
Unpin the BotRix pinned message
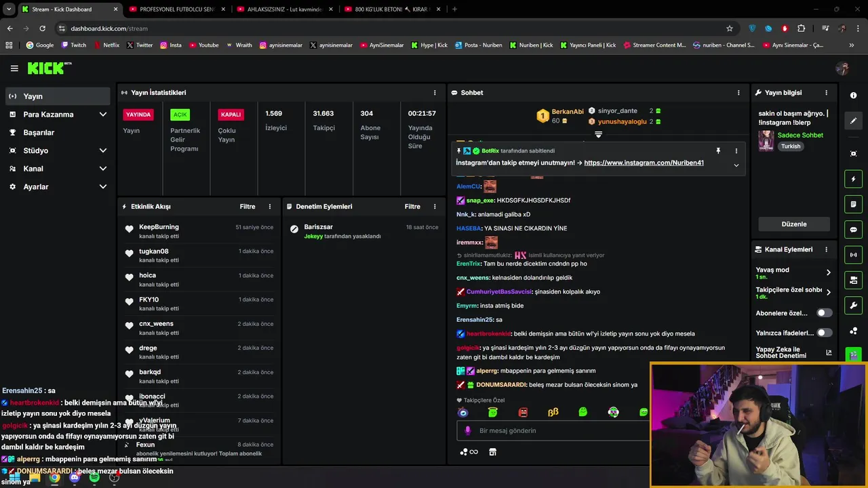[718, 151]
